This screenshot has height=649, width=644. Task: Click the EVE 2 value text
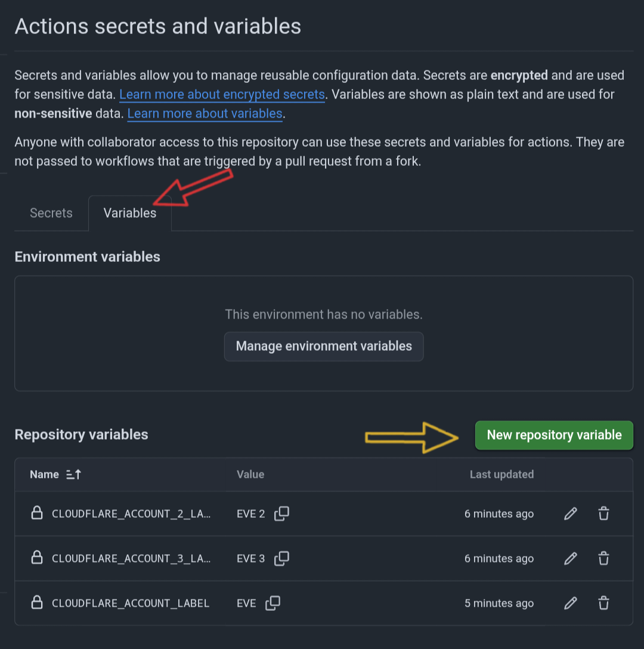(x=251, y=514)
